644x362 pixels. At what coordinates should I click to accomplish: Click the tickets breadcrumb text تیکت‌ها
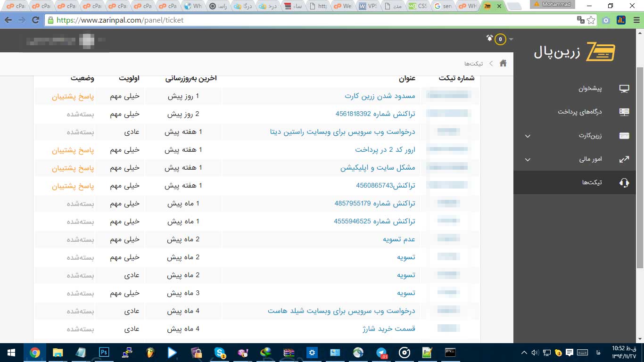pyautogui.click(x=473, y=63)
